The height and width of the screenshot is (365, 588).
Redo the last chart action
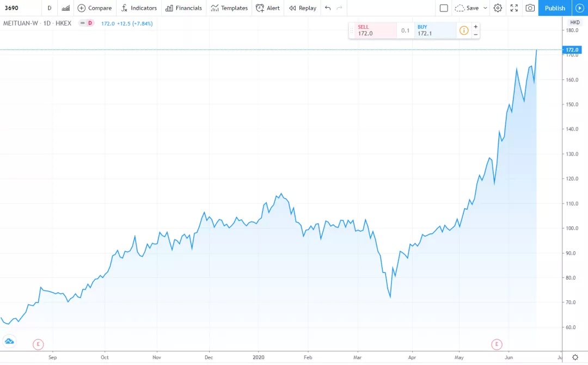(x=339, y=8)
